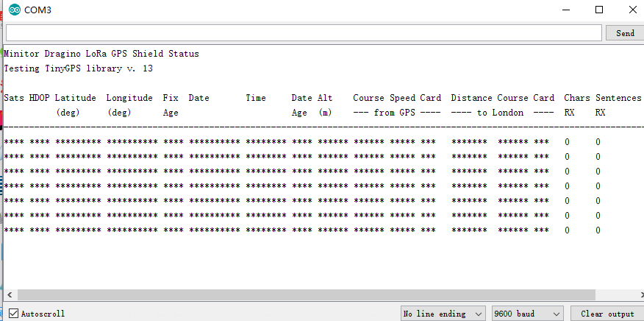Click the scrollbar left arrow
644x321 pixels.
click(10, 294)
